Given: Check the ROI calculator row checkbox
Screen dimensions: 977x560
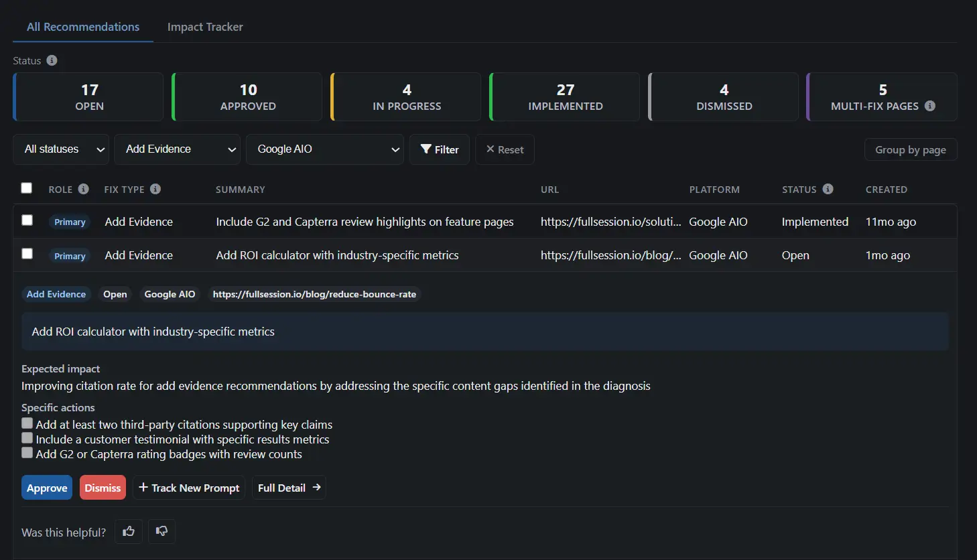Looking at the screenshot, I should [x=27, y=253].
